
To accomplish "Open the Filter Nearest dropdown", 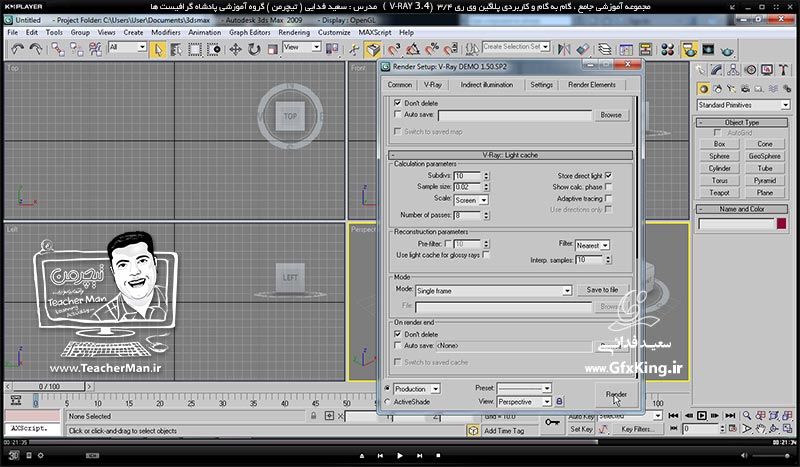I will click(592, 245).
